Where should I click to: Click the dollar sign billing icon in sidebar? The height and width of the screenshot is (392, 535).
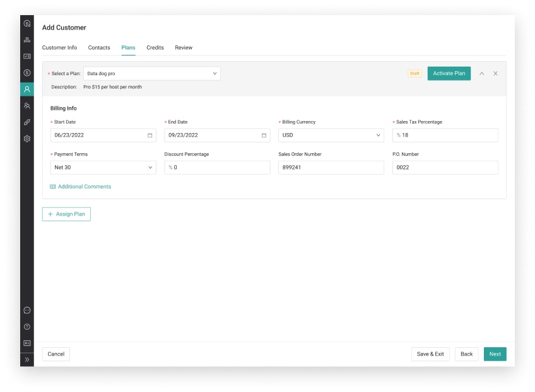pos(26,72)
